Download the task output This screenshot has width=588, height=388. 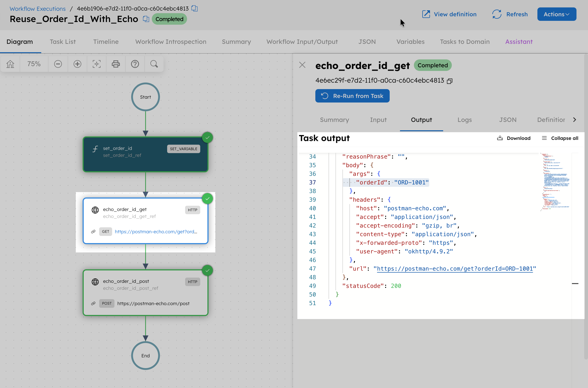tap(514, 138)
